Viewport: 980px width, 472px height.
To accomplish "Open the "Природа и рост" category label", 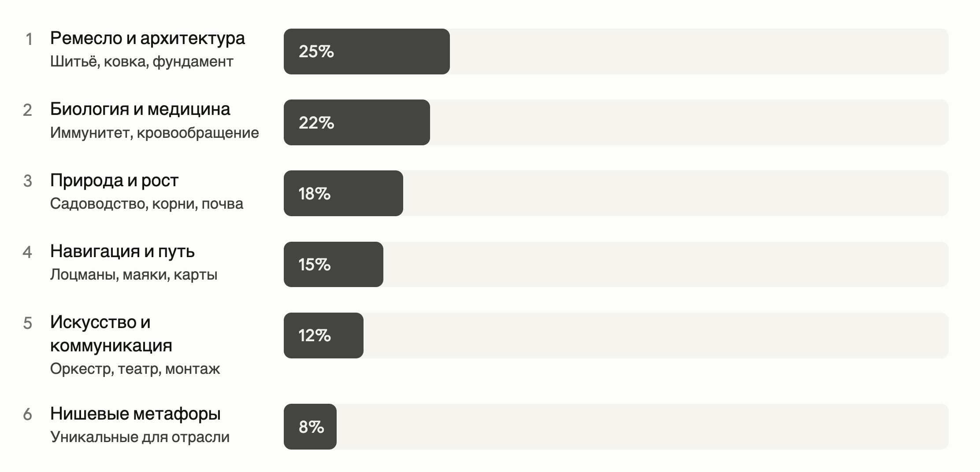I will (x=114, y=181).
